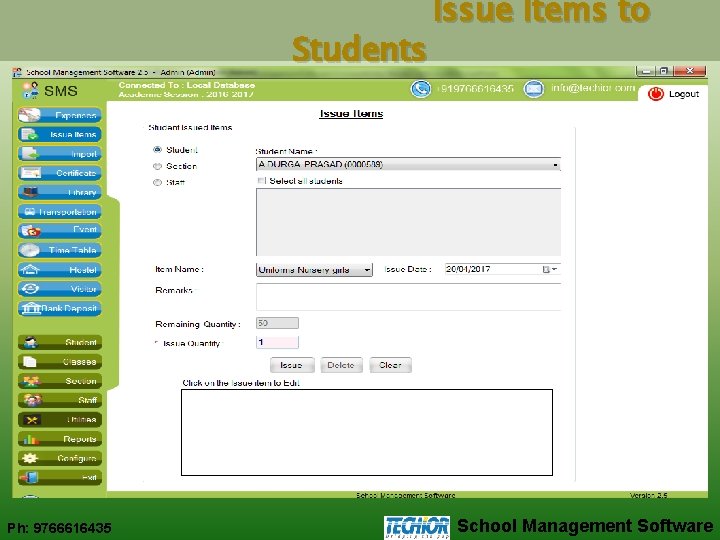Select the Student radio button
Image resolution: width=720 pixels, height=540 pixels.
click(158, 150)
